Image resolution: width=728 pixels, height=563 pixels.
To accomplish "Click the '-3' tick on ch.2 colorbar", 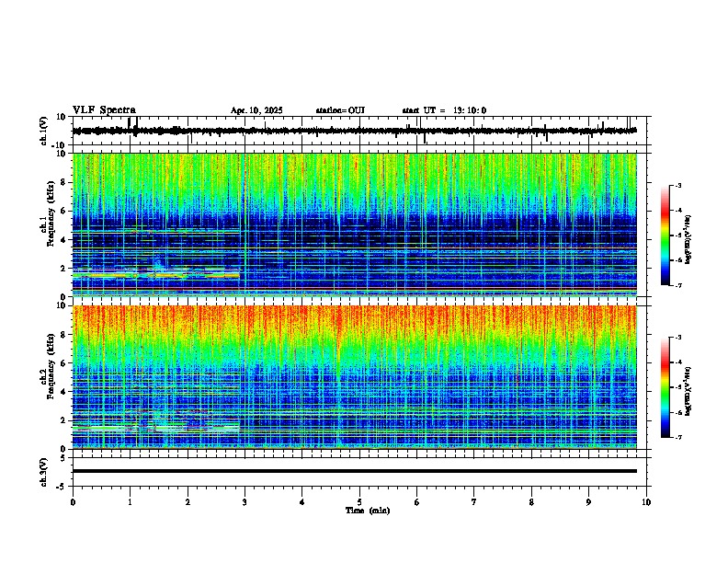I will click(677, 338).
